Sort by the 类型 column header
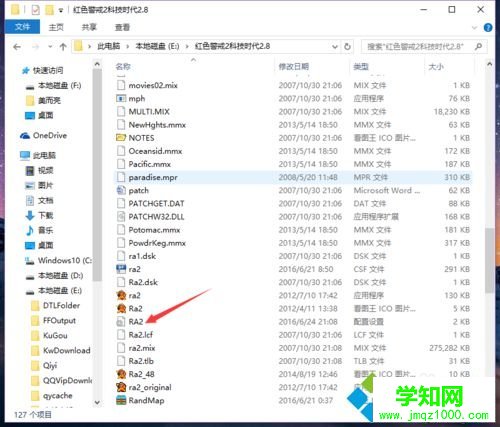This screenshot has height=427, width=500. click(x=361, y=67)
